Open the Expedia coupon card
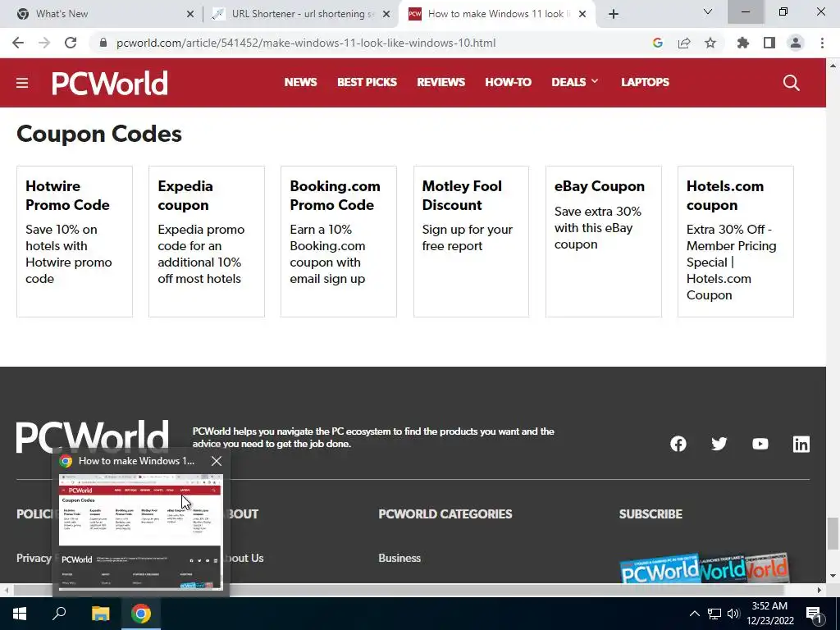840x630 pixels. coord(206,242)
